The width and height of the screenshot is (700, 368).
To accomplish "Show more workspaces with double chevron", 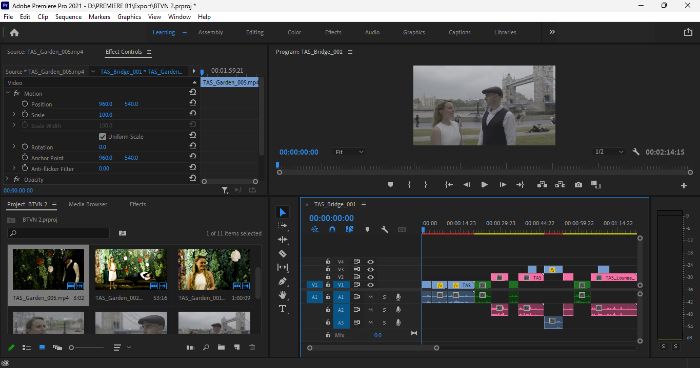I will point(552,32).
